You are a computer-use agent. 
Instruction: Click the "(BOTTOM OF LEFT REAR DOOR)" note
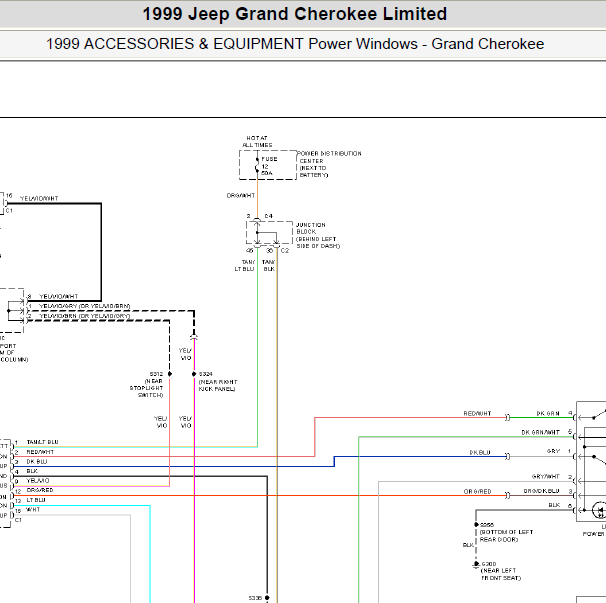[x=506, y=536]
